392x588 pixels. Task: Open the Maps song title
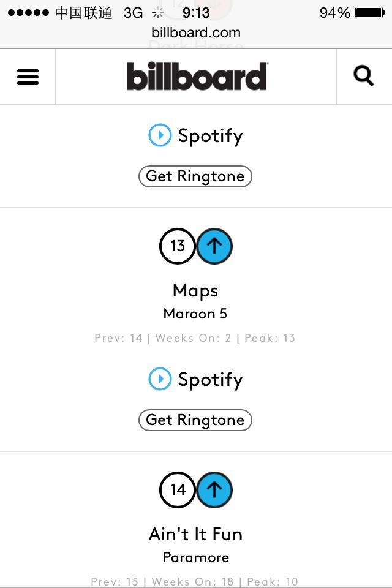point(195,290)
